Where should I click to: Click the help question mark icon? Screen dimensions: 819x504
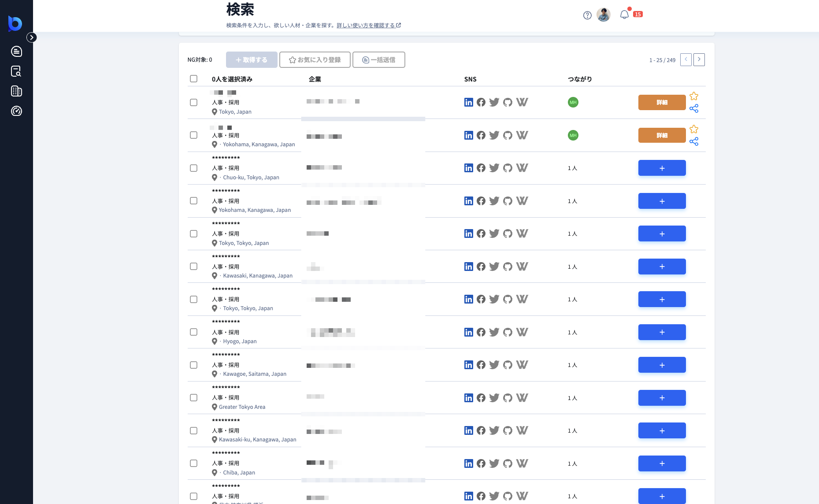coord(587,15)
